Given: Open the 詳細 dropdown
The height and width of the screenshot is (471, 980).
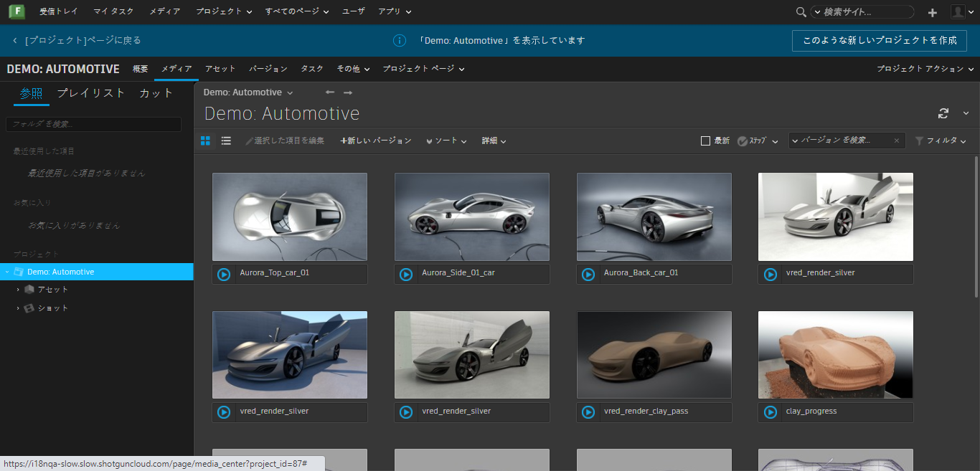Looking at the screenshot, I should [x=494, y=141].
